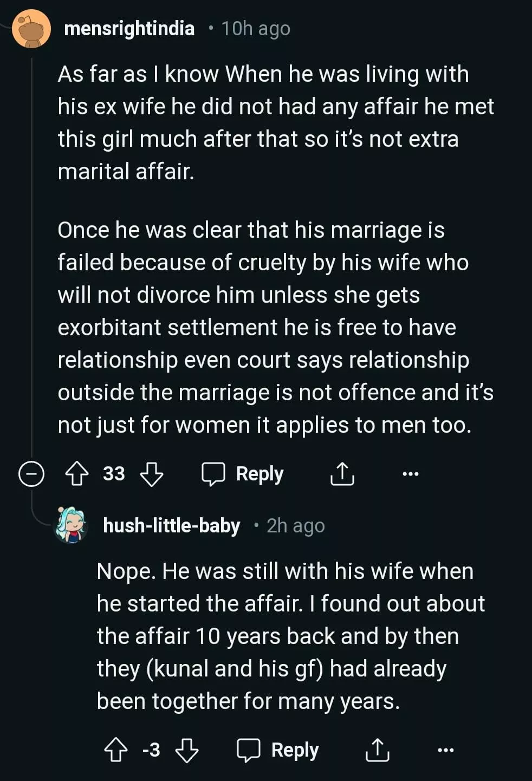The width and height of the screenshot is (532, 781).
Task: Downvote the mensrightindia comment
Action: pos(152,474)
